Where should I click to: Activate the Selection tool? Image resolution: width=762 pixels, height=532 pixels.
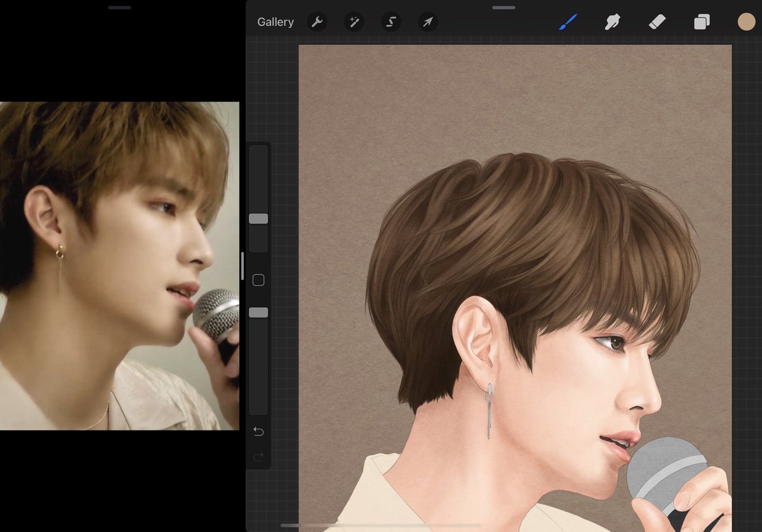[391, 22]
